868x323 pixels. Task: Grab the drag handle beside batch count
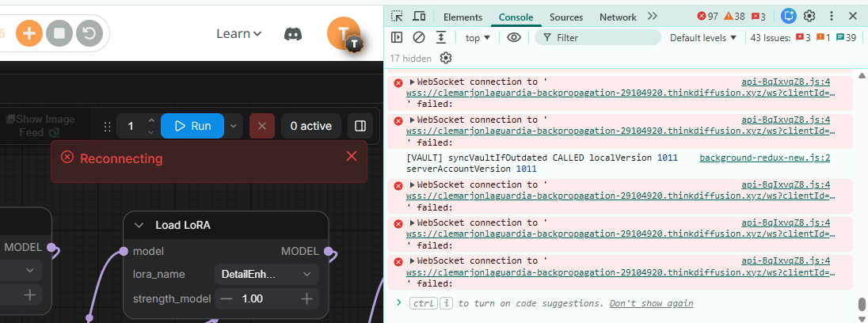click(x=108, y=126)
